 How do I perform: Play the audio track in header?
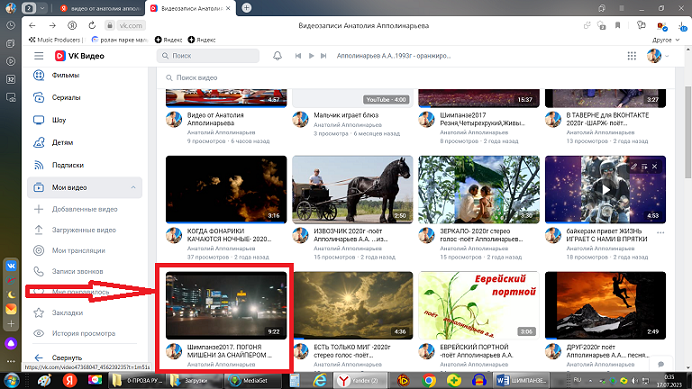(x=311, y=56)
